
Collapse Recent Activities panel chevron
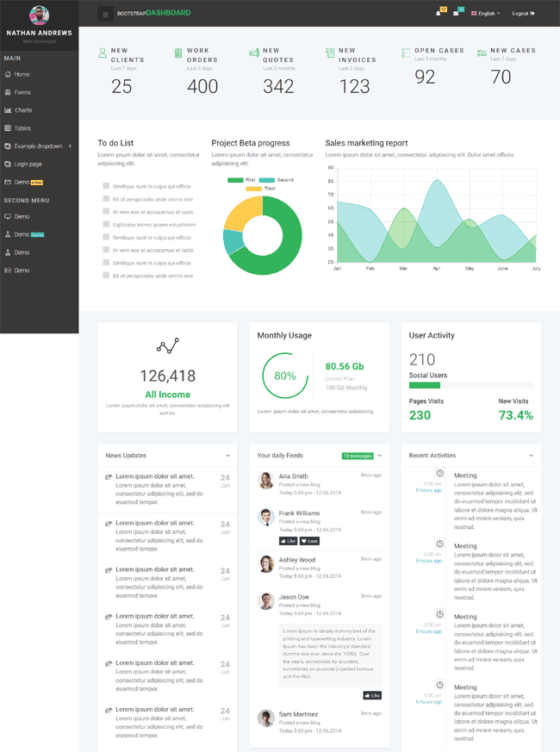pyautogui.click(x=532, y=456)
